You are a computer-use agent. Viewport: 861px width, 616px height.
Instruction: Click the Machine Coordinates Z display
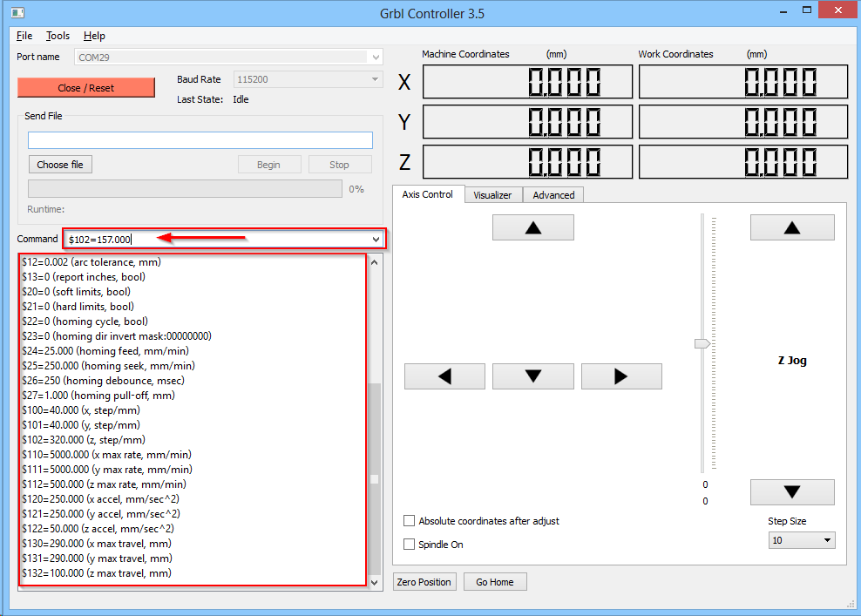pos(528,162)
